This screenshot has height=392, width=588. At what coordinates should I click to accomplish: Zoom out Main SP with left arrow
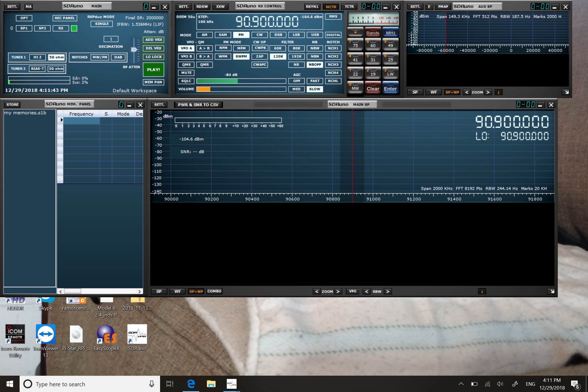click(317, 292)
